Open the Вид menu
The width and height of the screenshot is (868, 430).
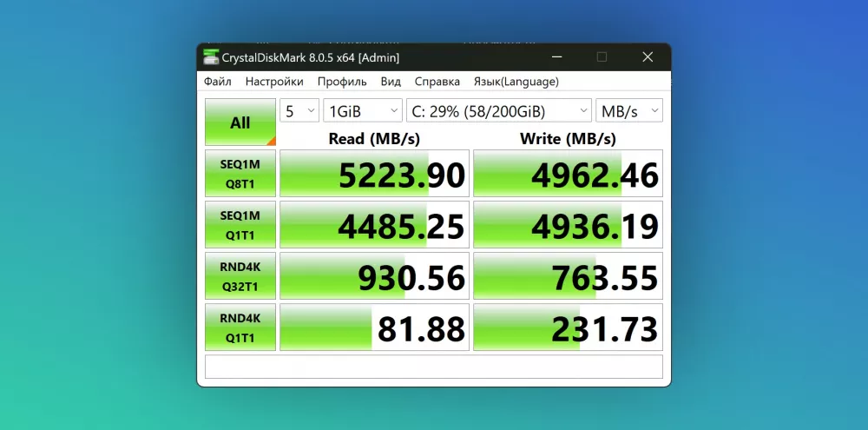point(391,82)
